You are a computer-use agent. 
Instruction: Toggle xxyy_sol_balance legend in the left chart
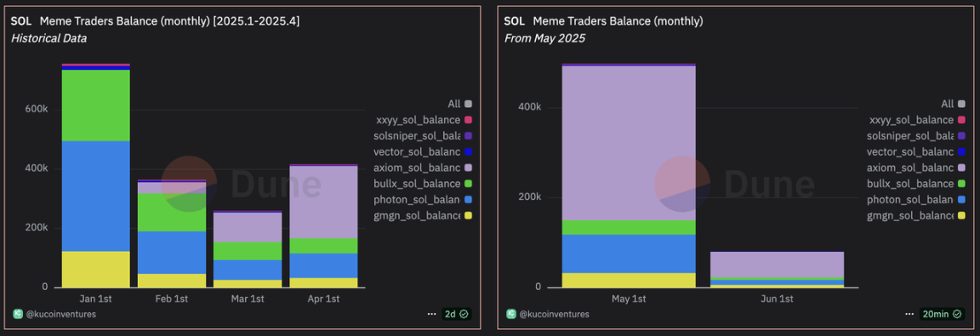pyautogui.click(x=424, y=120)
